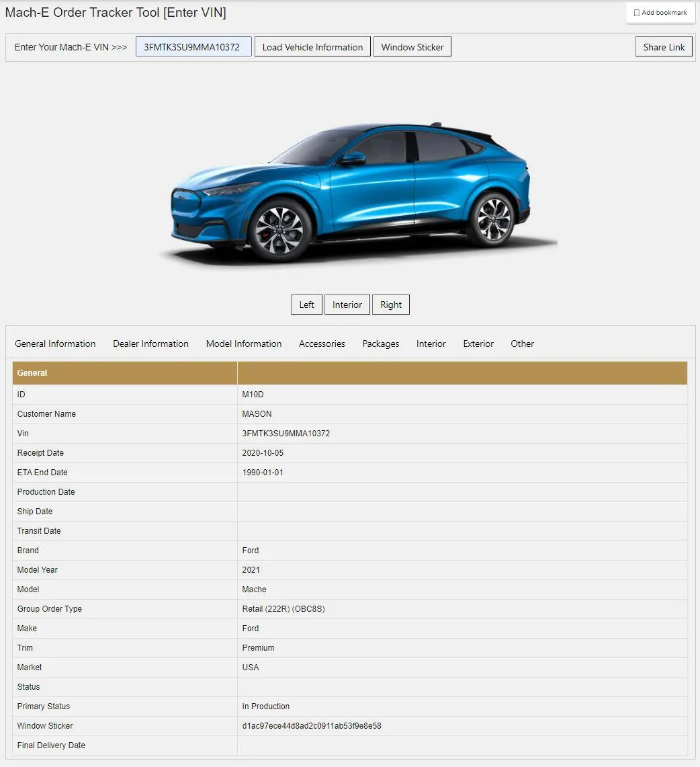Viewport: 700px width, 767px height.
Task: Open the Exterior tab
Action: click(x=478, y=344)
